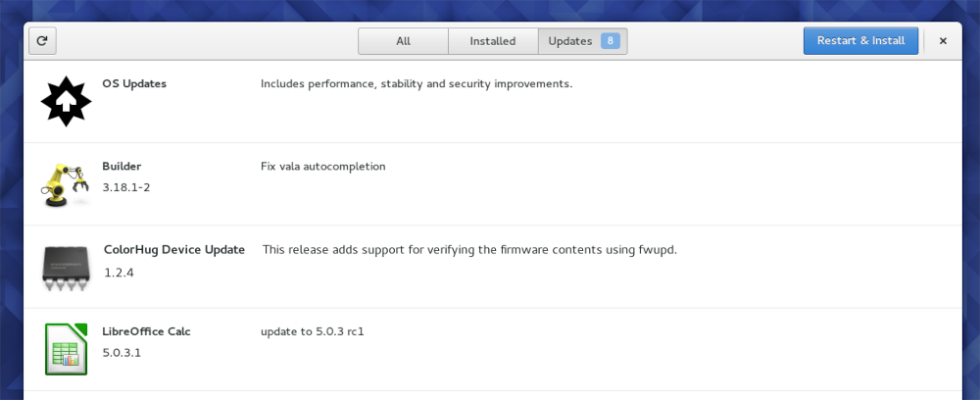The image size is (980, 400).
Task: Click the 'Fix vala autocompletion' description
Action: [323, 167]
